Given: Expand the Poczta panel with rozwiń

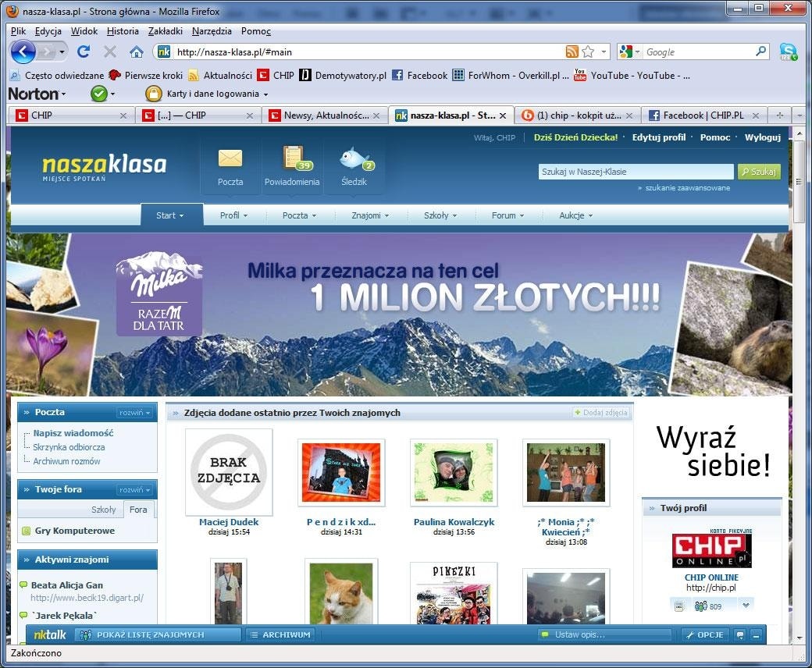Looking at the screenshot, I should pyautogui.click(x=134, y=412).
